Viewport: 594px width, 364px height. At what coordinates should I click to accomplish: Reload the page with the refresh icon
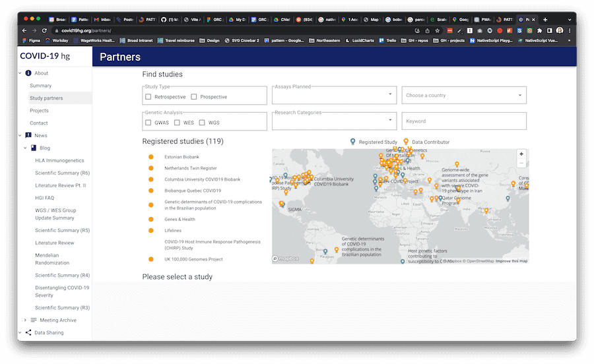click(x=44, y=30)
